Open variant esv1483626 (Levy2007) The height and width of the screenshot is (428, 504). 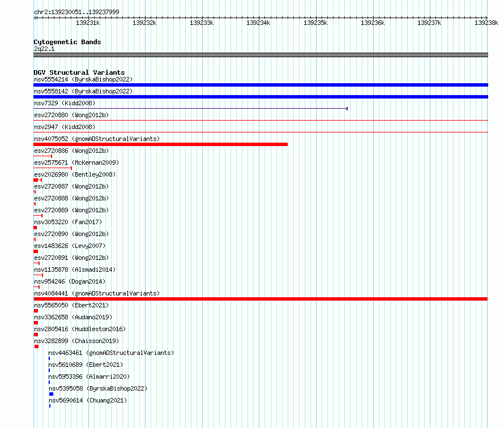70,246
